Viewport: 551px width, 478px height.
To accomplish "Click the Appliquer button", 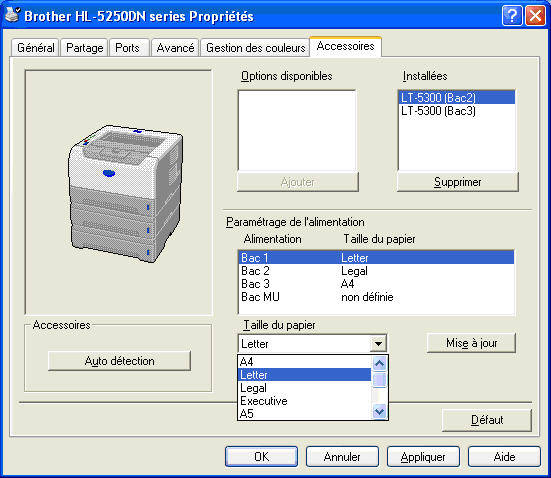I will [x=423, y=457].
